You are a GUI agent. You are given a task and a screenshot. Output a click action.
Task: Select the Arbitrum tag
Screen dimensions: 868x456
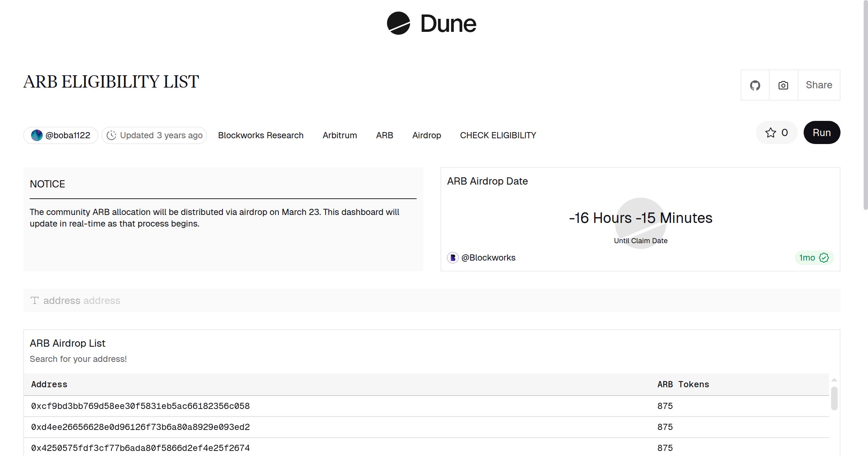(x=340, y=135)
